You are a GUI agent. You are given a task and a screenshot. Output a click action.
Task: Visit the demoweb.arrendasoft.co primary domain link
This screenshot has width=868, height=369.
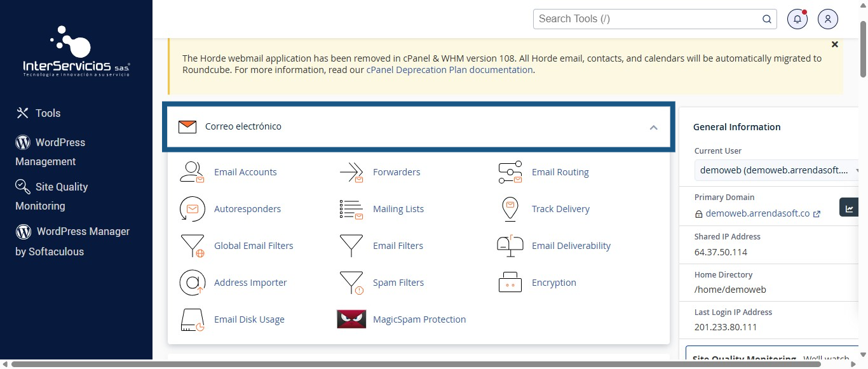coord(757,214)
